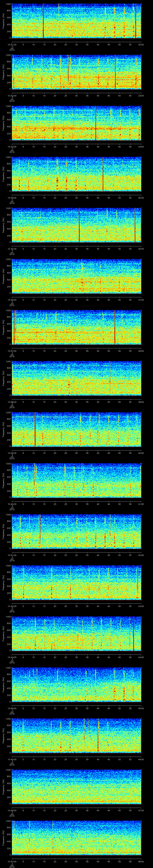Screen dimensions: 153x868
Task: Click the 10:34:00 start time label
Action: pyautogui.click(x=12, y=197)
